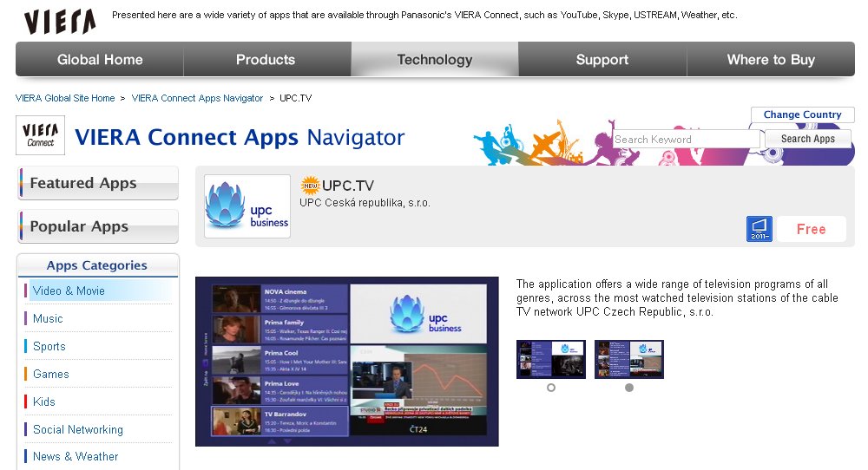Click the large UPC.TV screenshot preview
868x470 pixels.
(x=347, y=362)
